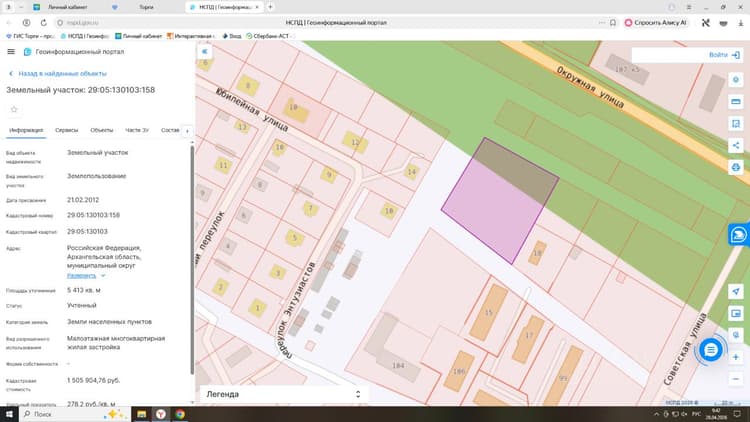Open map settings gear icon on right toolbar
750x422 pixels.
pos(736,80)
